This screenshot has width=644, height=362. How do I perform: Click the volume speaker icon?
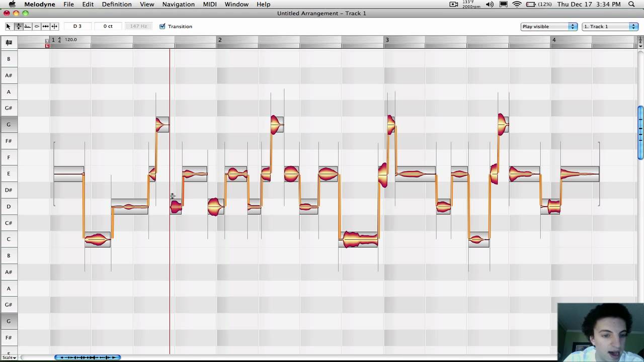(490, 4)
